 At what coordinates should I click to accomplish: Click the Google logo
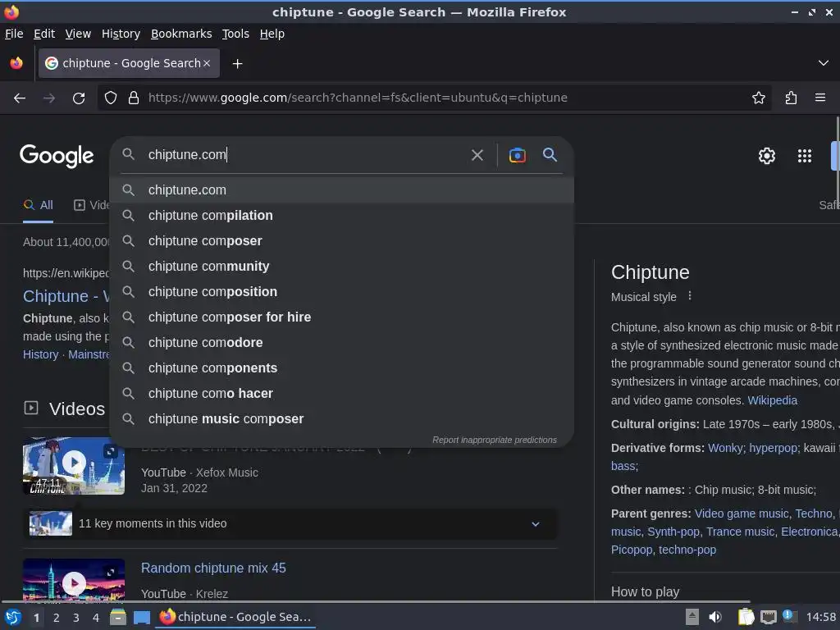tap(57, 156)
